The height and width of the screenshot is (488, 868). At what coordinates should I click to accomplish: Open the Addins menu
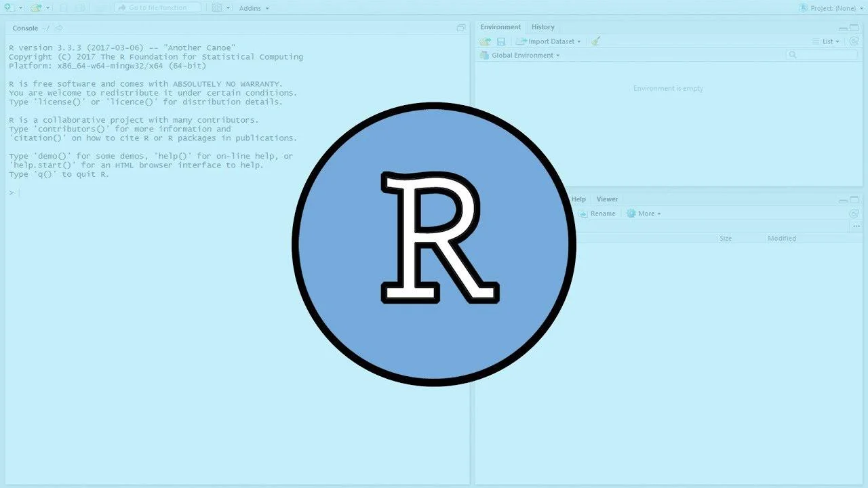(254, 8)
